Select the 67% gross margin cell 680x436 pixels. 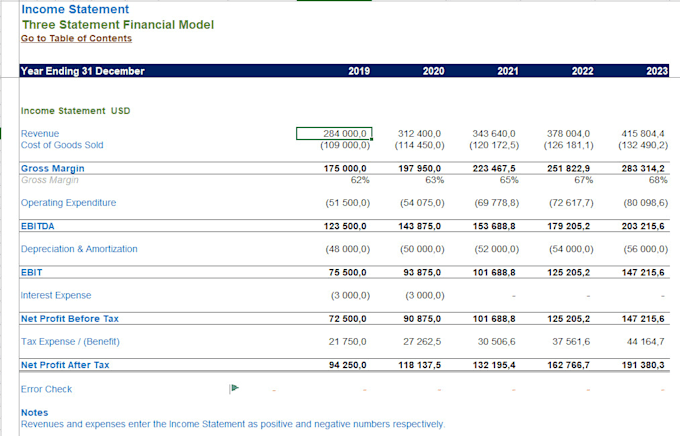pos(584,180)
